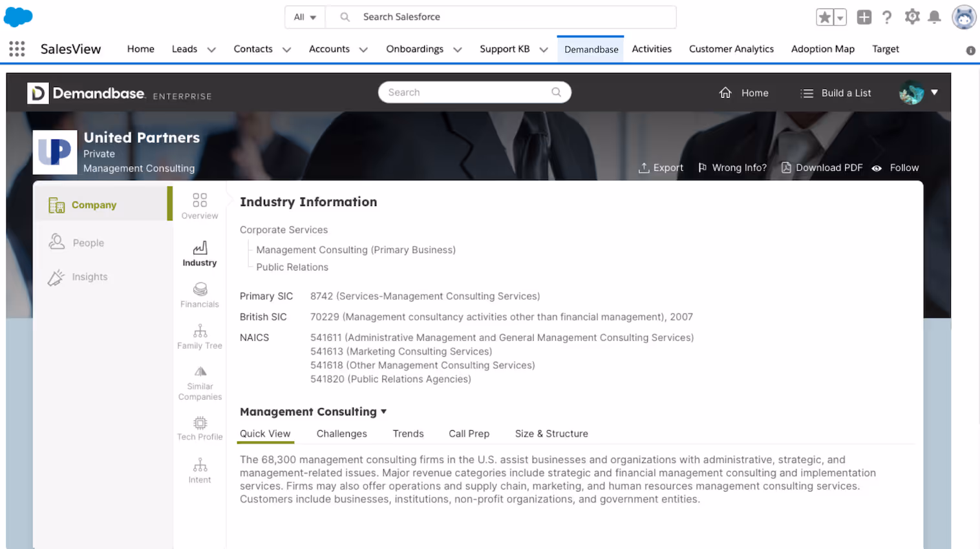Screen dimensions: 980x549
Task: Switch to the Overview view
Action: click(x=200, y=206)
